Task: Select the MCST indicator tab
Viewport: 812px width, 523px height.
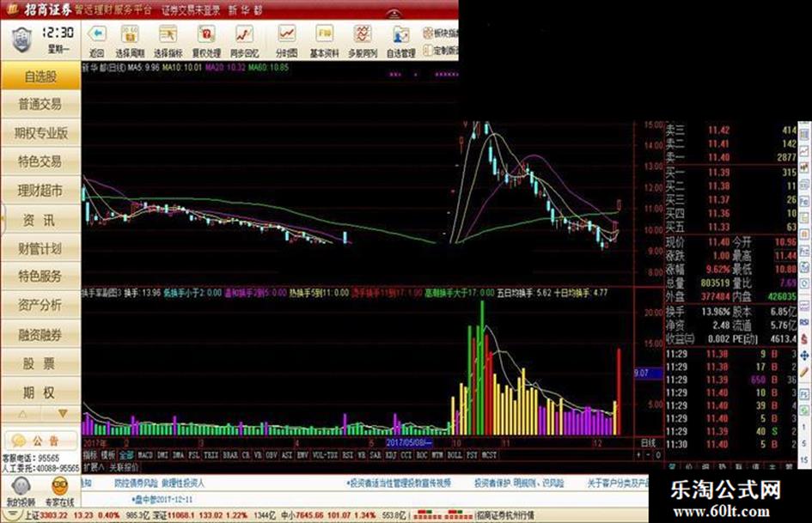Action: coord(490,455)
